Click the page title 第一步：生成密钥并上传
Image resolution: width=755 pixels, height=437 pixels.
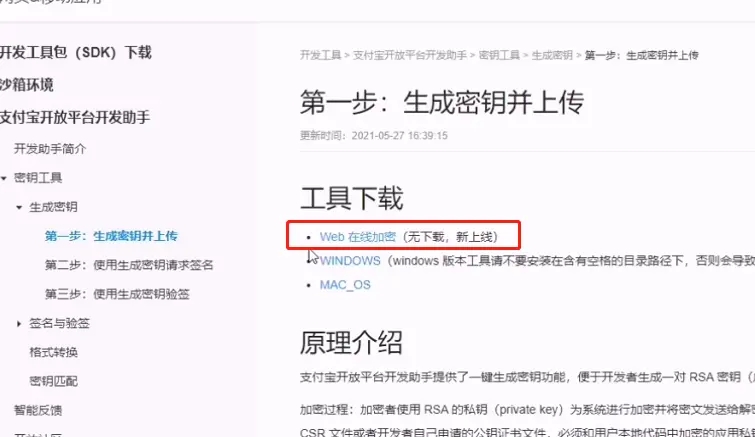coord(442,102)
